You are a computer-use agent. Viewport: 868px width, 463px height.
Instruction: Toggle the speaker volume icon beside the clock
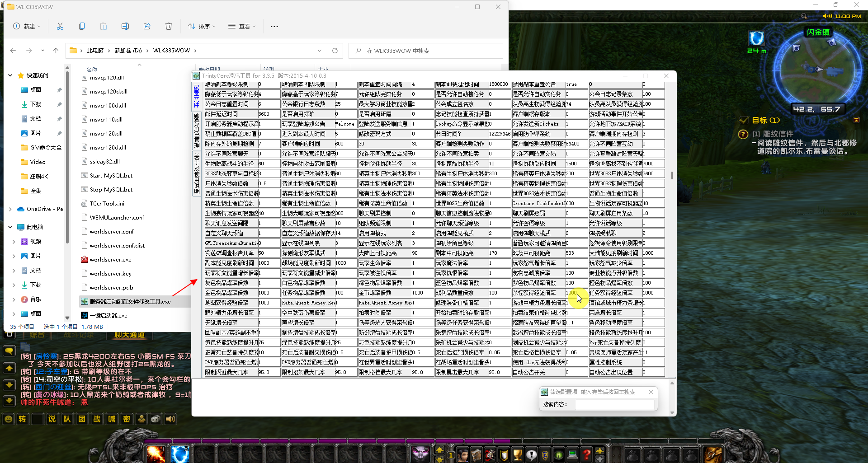[x=827, y=16]
